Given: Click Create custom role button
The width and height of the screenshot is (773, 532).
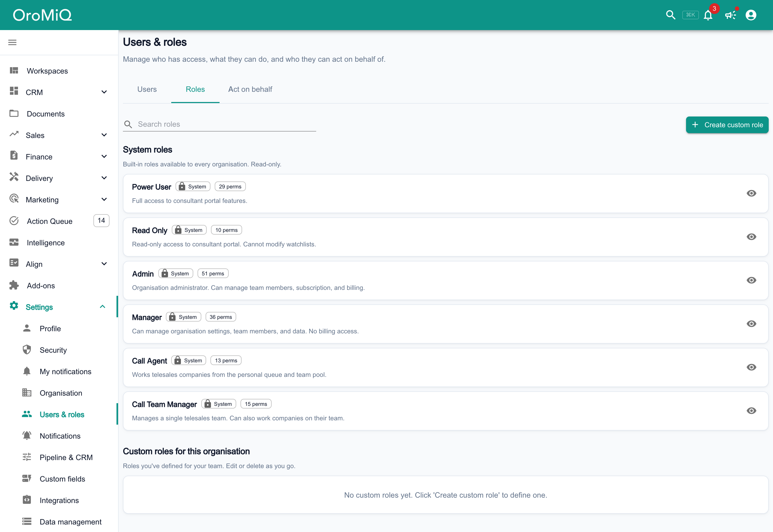Looking at the screenshot, I should click(727, 125).
